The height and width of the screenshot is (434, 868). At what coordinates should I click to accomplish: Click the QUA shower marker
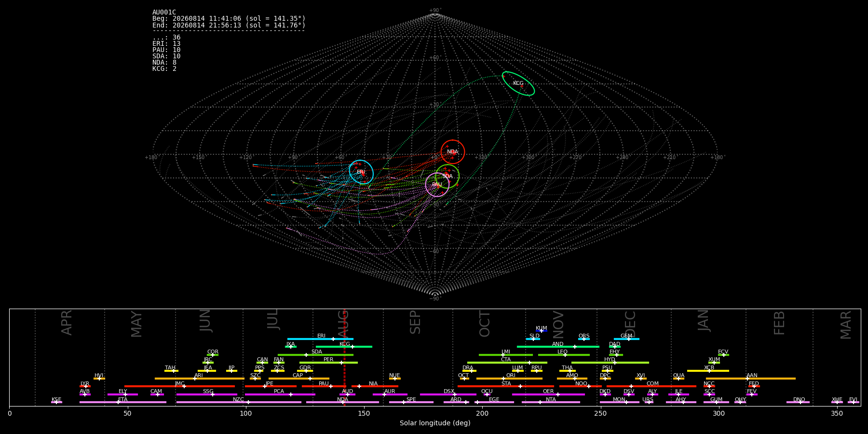(x=678, y=379)
